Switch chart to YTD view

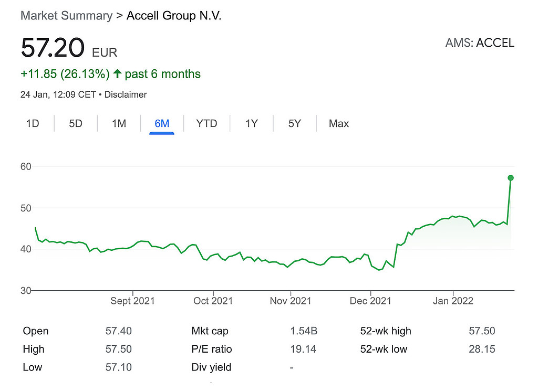[x=206, y=124]
